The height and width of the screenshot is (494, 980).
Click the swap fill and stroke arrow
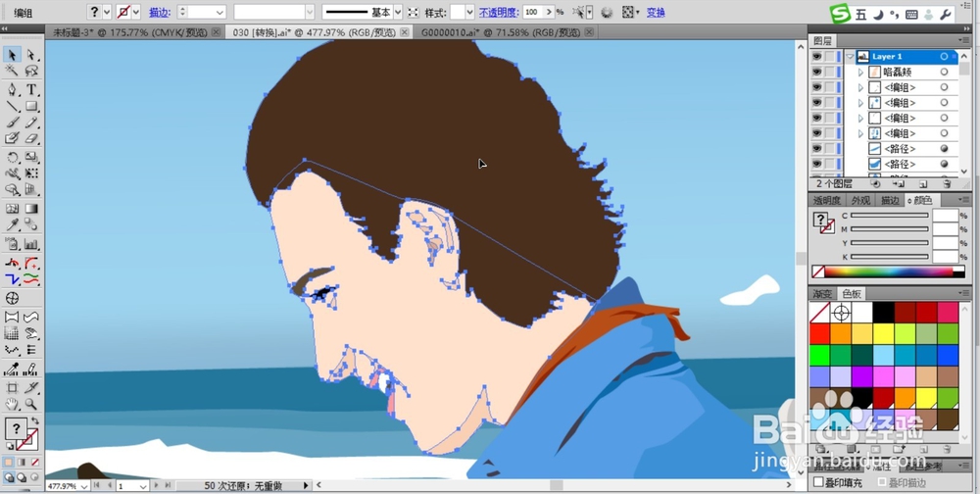click(34, 421)
